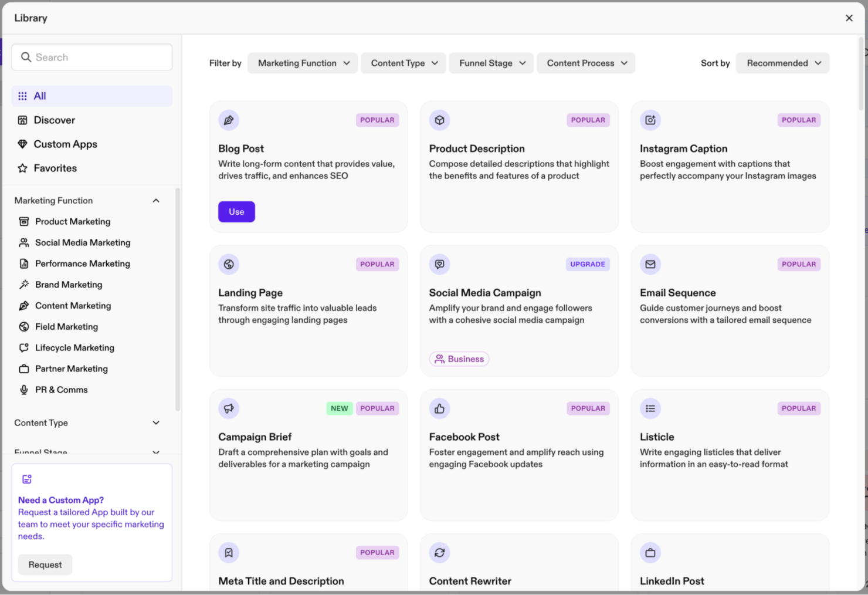The width and height of the screenshot is (868, 595).
Task: Click the Content Rewriter refresh icon
Action: 439,552
